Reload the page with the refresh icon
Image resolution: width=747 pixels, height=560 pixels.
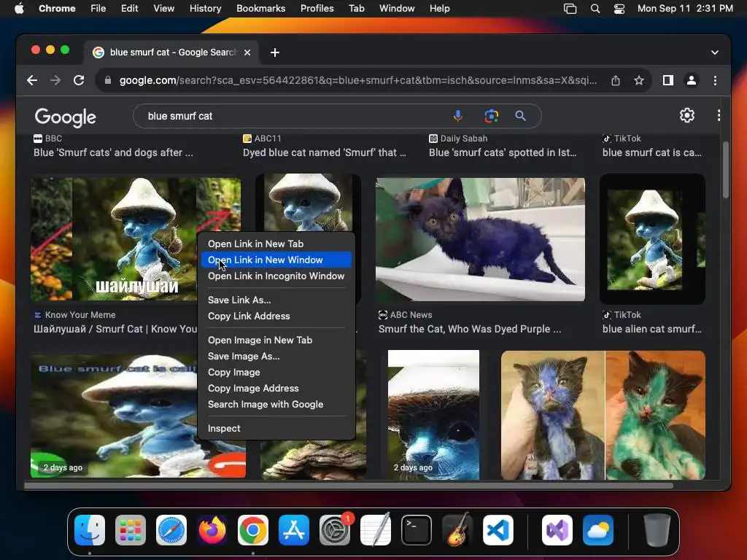(x=79, y=80)
